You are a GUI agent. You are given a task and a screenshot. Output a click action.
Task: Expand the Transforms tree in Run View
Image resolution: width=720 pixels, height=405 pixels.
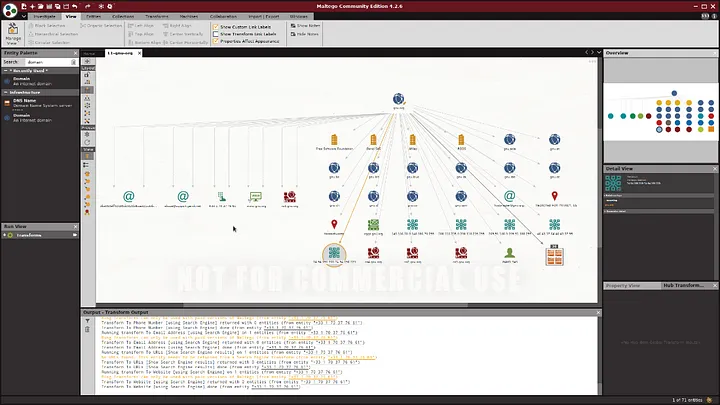click(5, 235)
